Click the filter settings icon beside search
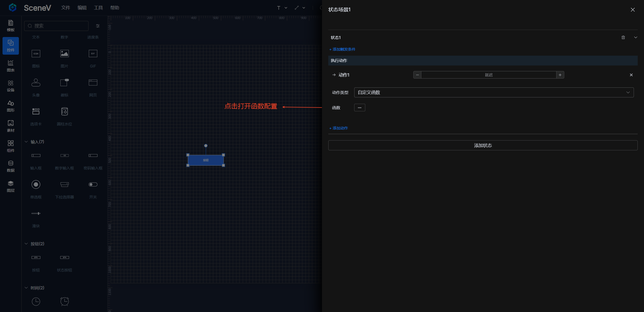 tap(98, 26)
